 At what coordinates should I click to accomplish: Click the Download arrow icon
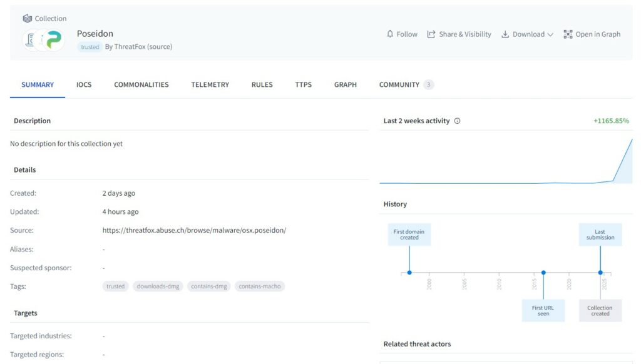coord(505,34)
